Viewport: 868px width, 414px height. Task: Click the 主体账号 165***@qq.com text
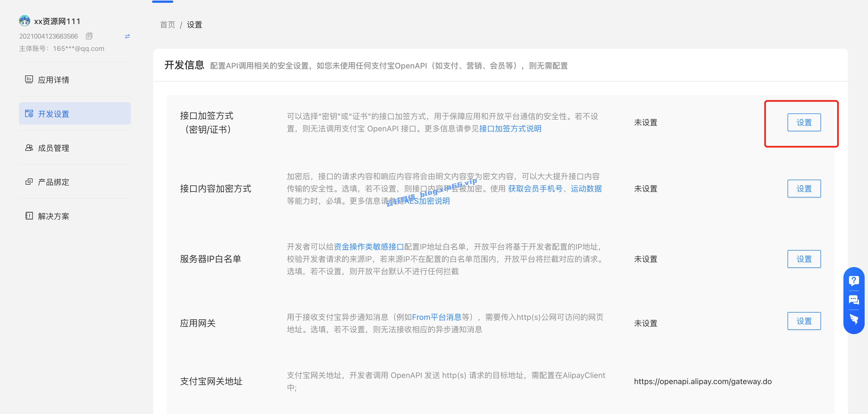click(x=62, y=49)
